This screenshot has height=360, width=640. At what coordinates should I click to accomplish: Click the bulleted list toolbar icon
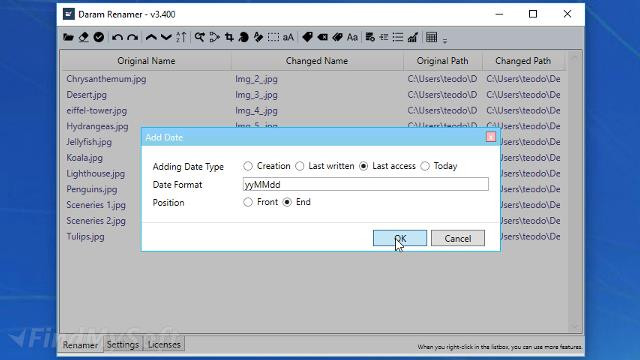398,38
